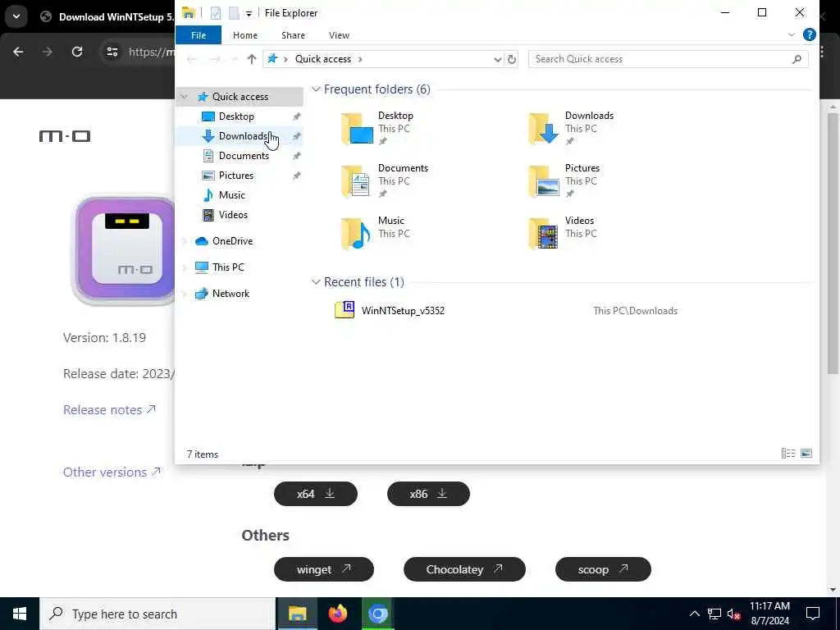Select the Videos frequent folder icon
Screen dimensions: 840x630
tap(544, 234)
